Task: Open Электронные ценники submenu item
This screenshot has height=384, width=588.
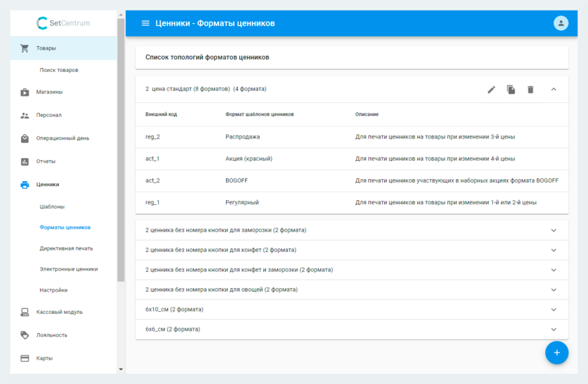Action: click(x=69, y=269)
